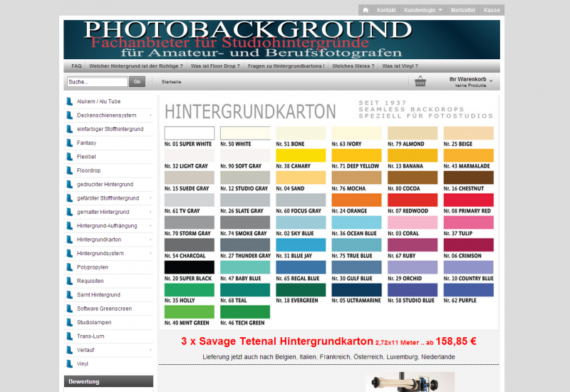
Task: Expand the Deckenschienensystem submenu arrow
Action: [150, 115]
